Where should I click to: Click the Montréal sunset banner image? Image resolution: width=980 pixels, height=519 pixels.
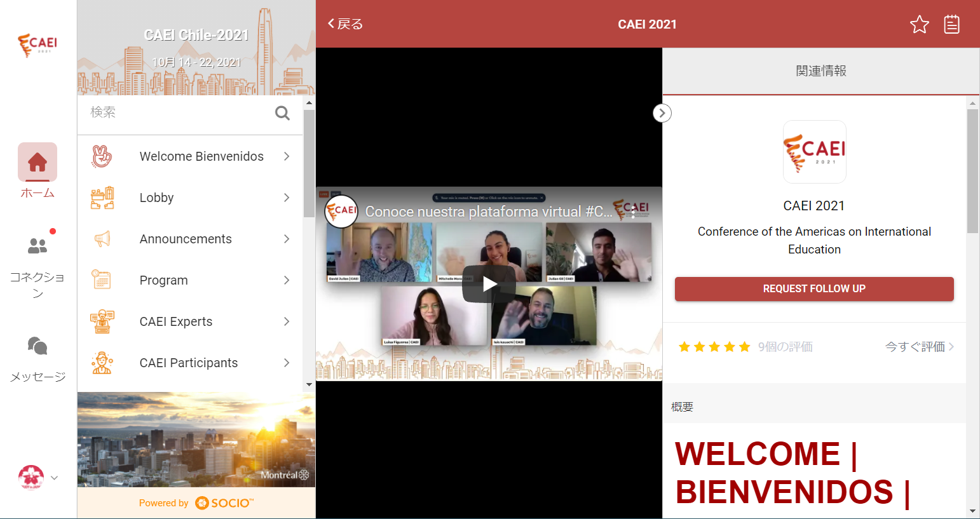tap(196, 440)
